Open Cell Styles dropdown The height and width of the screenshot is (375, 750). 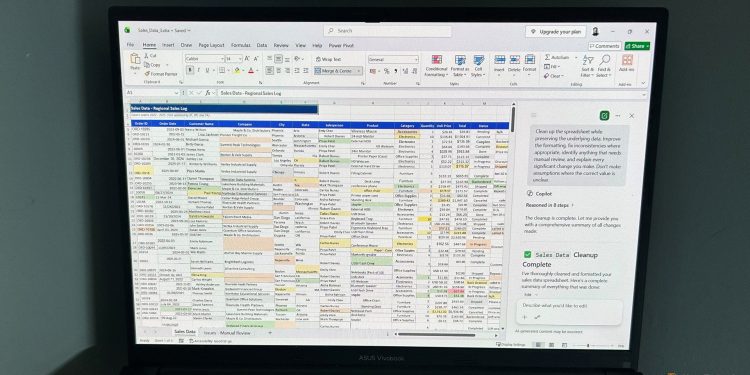click(478, 66)
